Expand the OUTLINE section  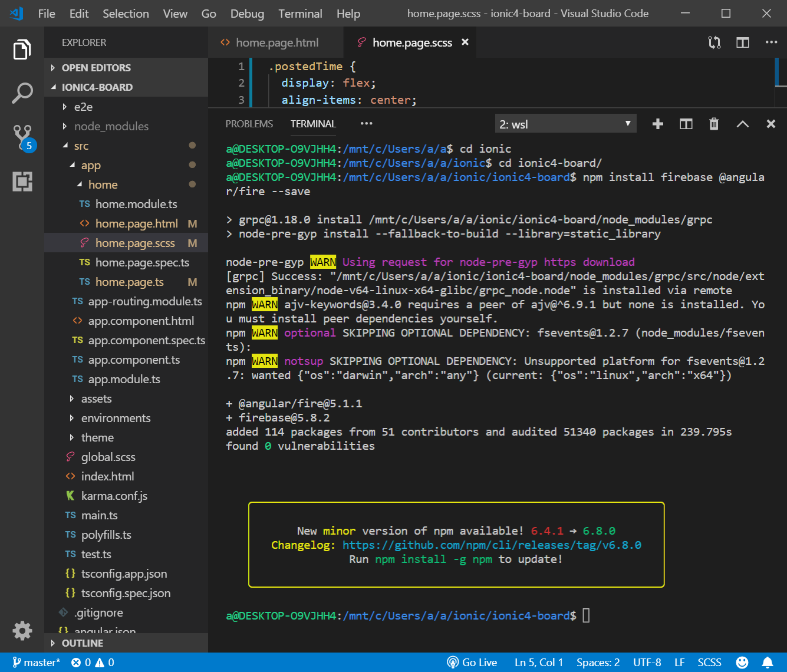click(x=82, y=643)
